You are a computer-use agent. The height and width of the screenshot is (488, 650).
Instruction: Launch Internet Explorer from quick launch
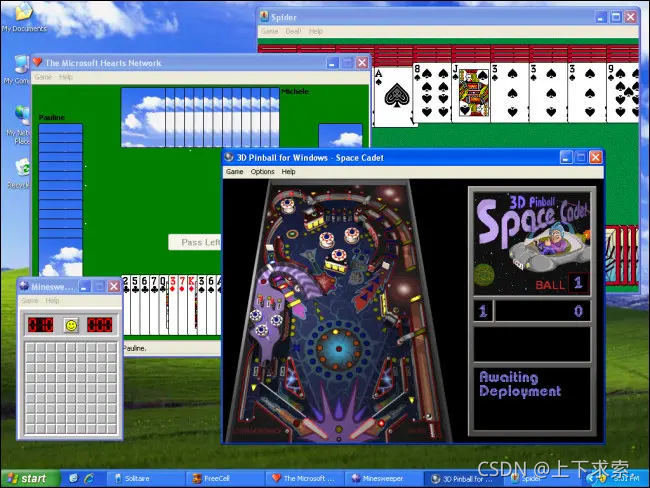click(x=88, y=478)
